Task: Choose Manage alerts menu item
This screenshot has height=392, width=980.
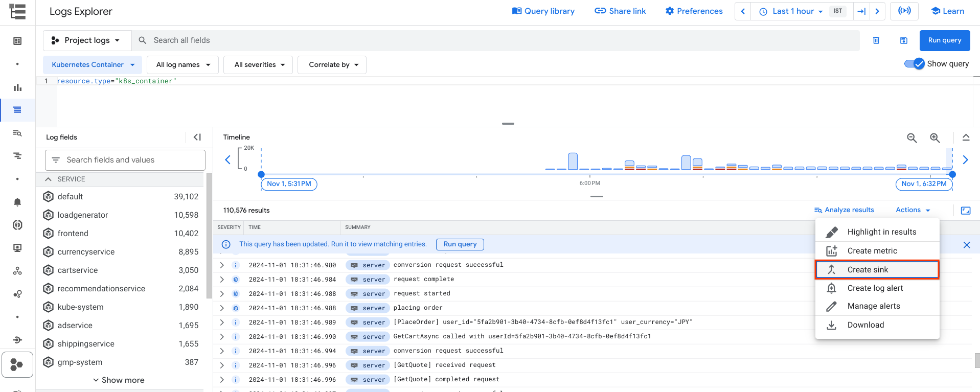Action: coord(877,306)
